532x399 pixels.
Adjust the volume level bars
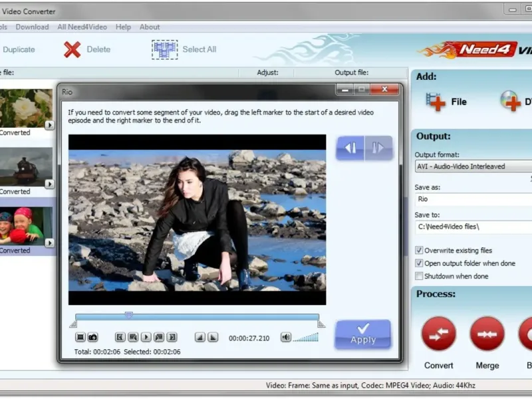[x=306, y=338]
